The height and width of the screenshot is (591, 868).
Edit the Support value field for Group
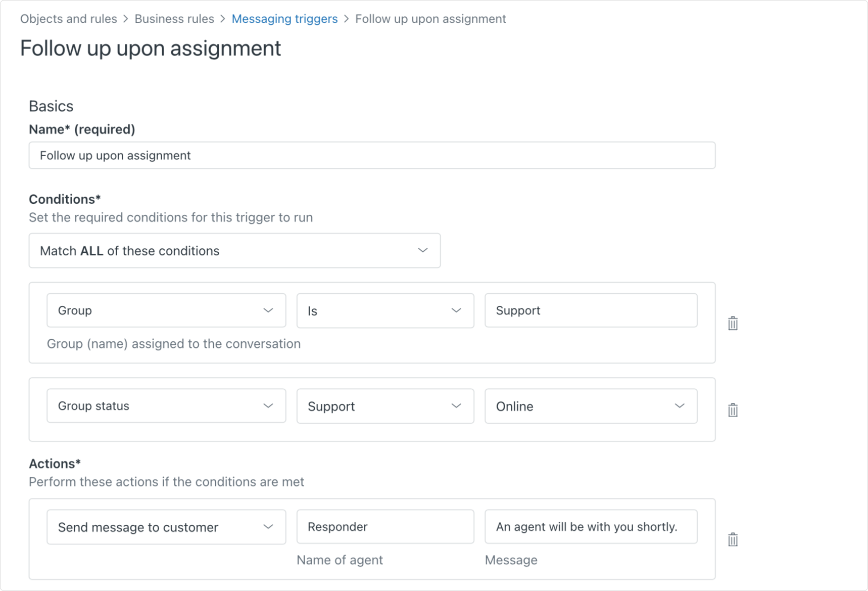tap(591, 310)
